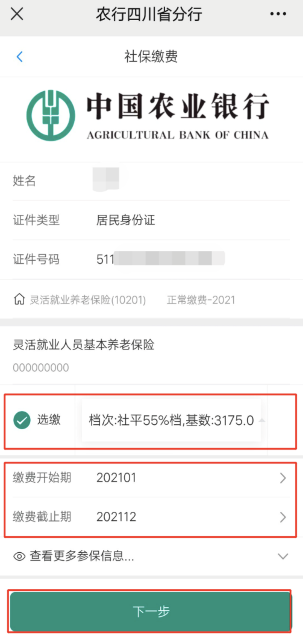Click the green 下一步 button
This screenshot has height=644, width=303.
(150, 611)
